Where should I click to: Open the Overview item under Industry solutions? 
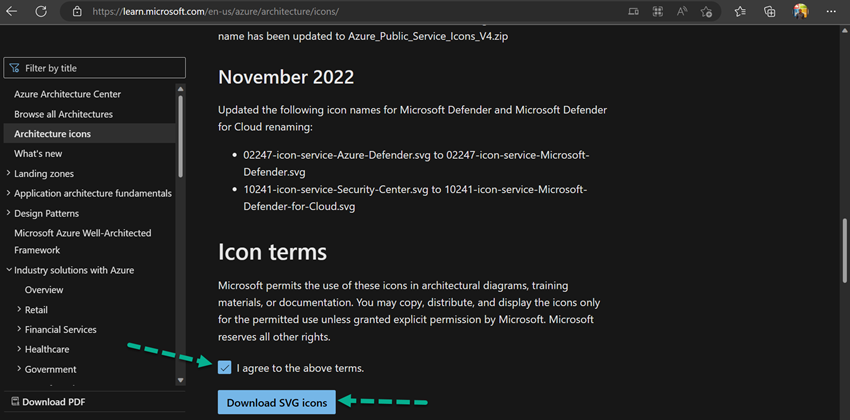point(44,290)
